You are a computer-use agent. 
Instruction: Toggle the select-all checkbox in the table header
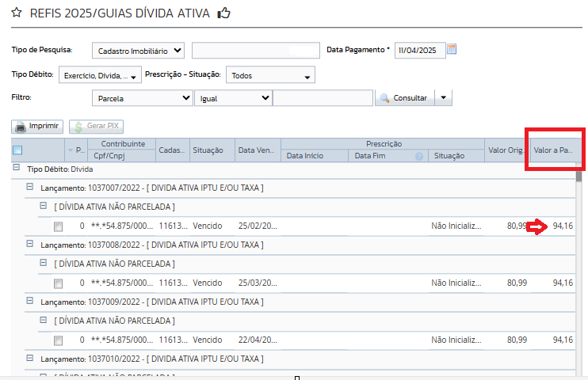coord(17,150)
